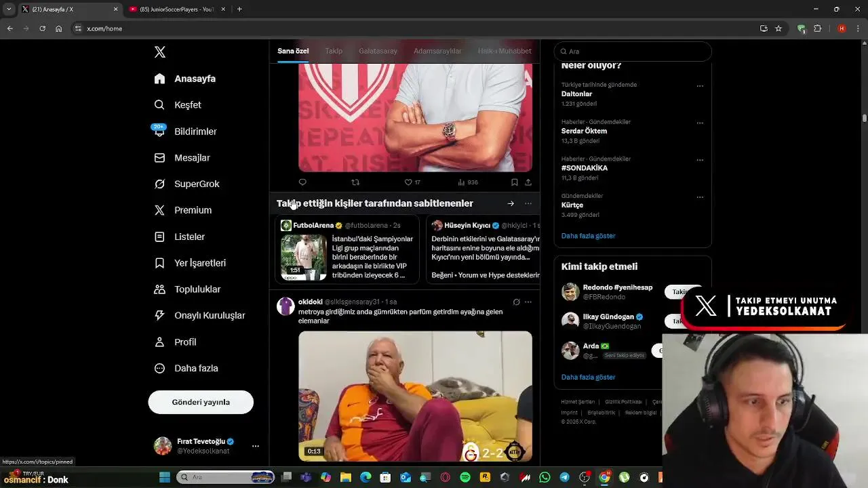
Task: Open Kürtçe trending topic
Action: [572, 205]
